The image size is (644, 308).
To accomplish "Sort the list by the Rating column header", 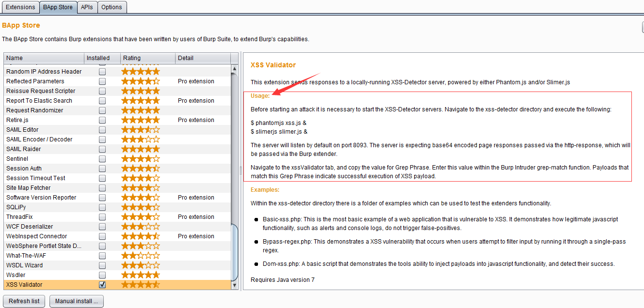I will pyautogui.click(x=147, y=58).
